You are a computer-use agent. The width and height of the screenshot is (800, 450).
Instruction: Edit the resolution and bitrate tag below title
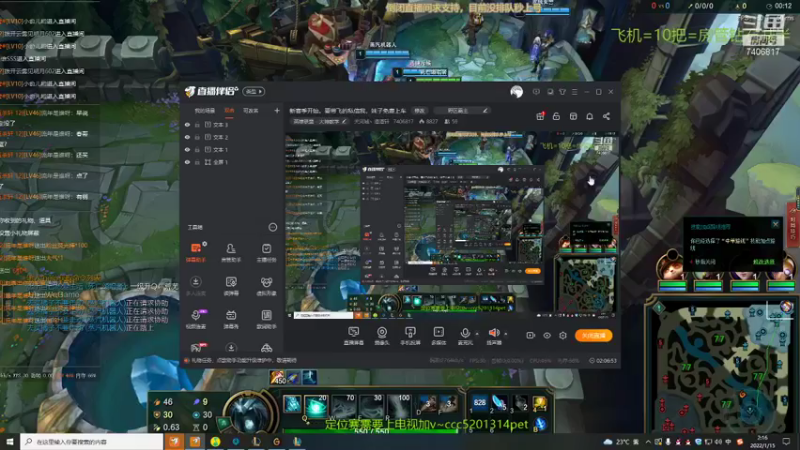pyautogui.click(x=320, y=121)
